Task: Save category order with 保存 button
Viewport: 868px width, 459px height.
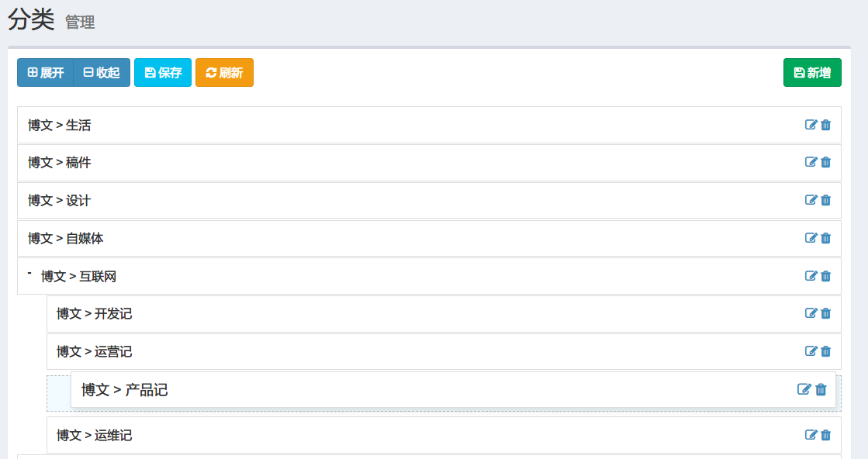Action: click(163, 73)
